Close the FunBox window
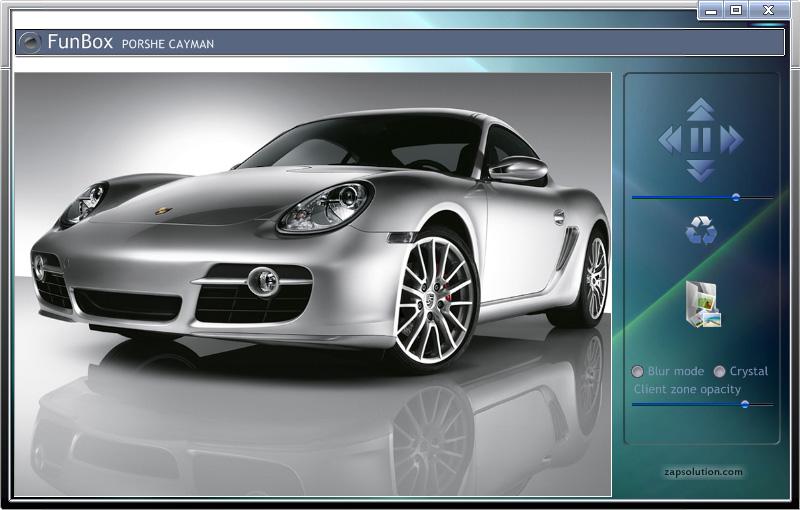Screen dimensions: 800x510 point(769,10)
